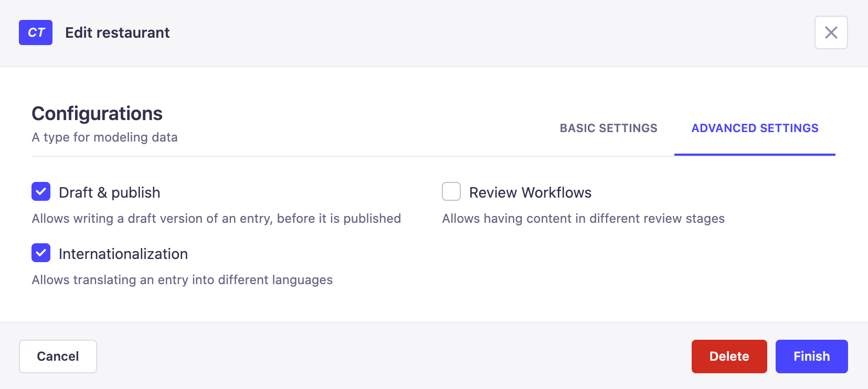The width and height of the screenshot is (868, 389).
Task: Click the Configurations heading
Action: point(97,114)
